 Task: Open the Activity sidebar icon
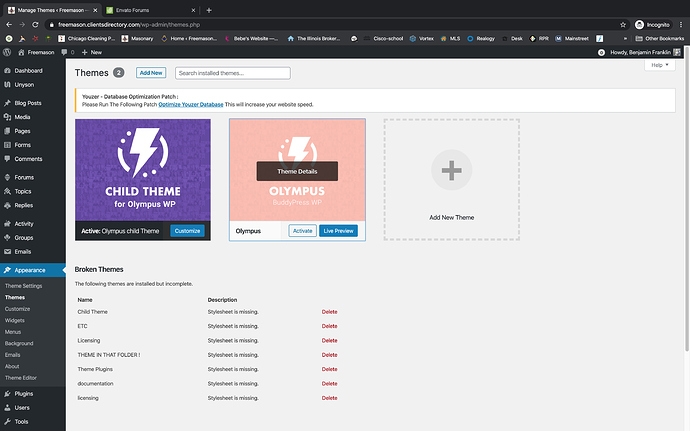(7, 224)
